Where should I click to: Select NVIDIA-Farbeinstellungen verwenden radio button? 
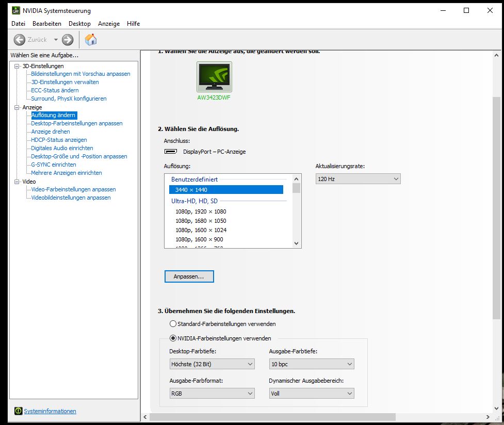tap(173, 338)
